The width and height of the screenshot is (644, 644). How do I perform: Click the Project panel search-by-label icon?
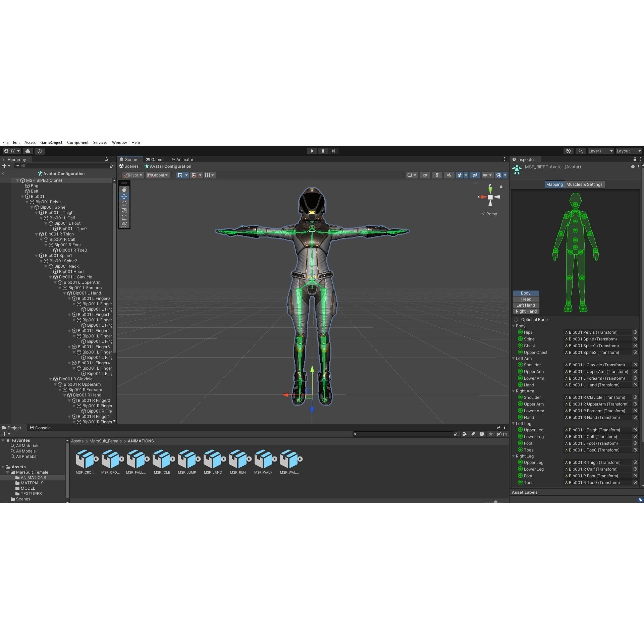pyautogui.click(x=473, y=434)
